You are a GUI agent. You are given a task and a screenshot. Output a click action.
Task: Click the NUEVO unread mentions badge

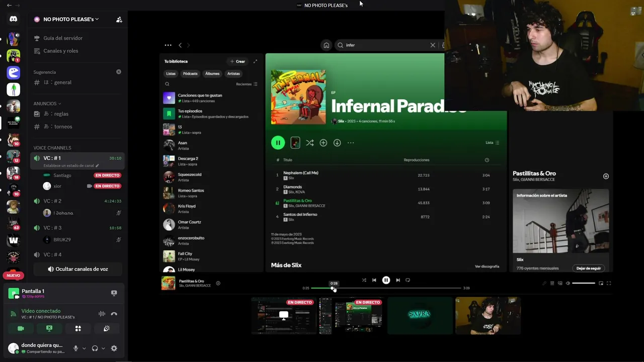click(x=13, y=276)
